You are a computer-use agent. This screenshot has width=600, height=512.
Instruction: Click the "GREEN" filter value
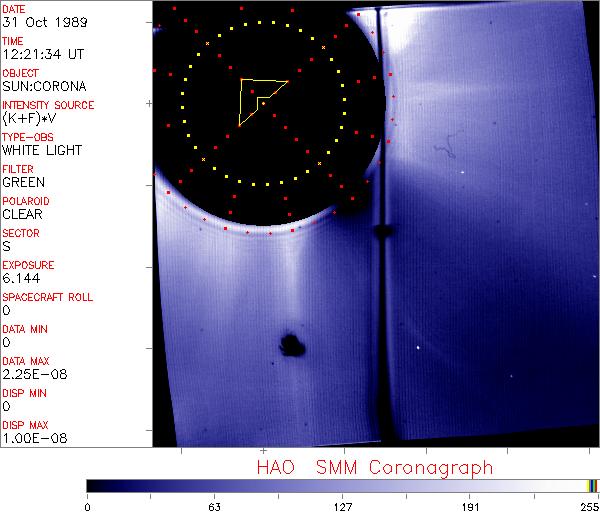pos(23,182)
